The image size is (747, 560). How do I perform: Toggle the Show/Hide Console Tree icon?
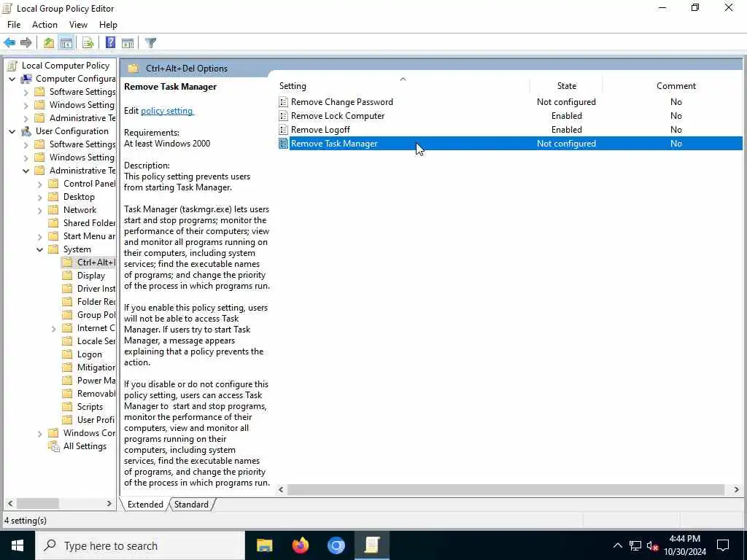tap(66, 43)
